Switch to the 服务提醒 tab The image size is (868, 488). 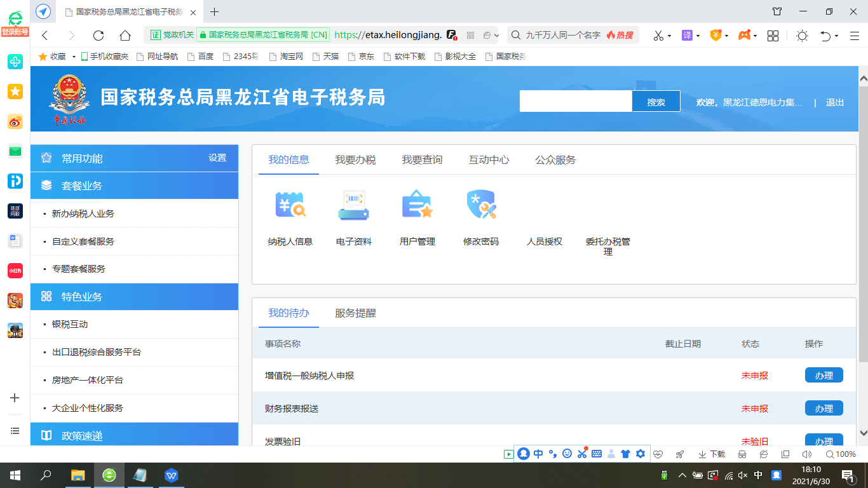[x=355, y=313]
